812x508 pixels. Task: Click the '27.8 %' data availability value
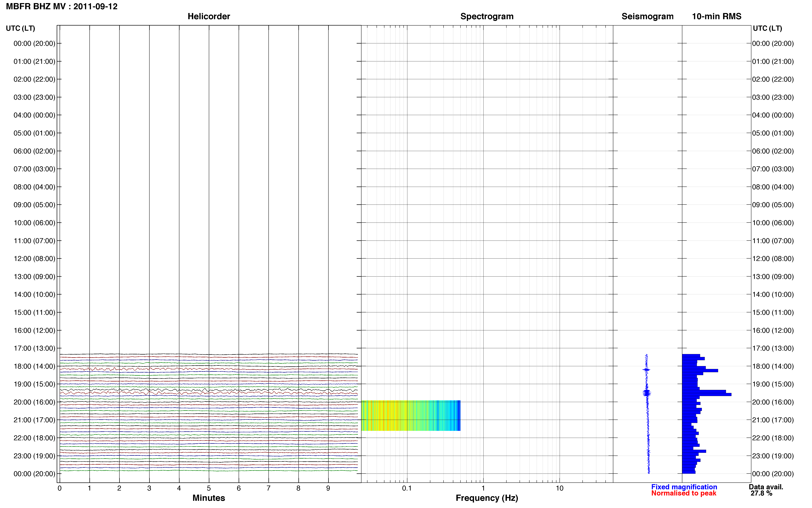click(761, 493)
